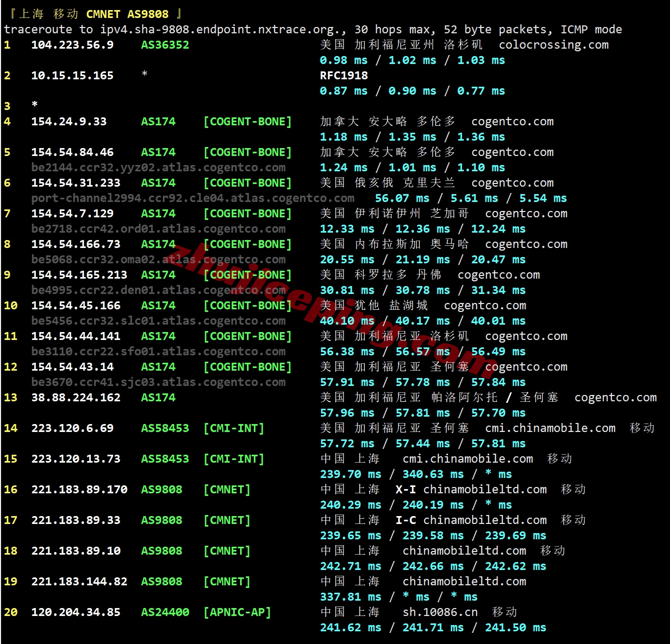Select hostname be4995.ccr22.den01.atlas.cogentco.com

[158, 290]
